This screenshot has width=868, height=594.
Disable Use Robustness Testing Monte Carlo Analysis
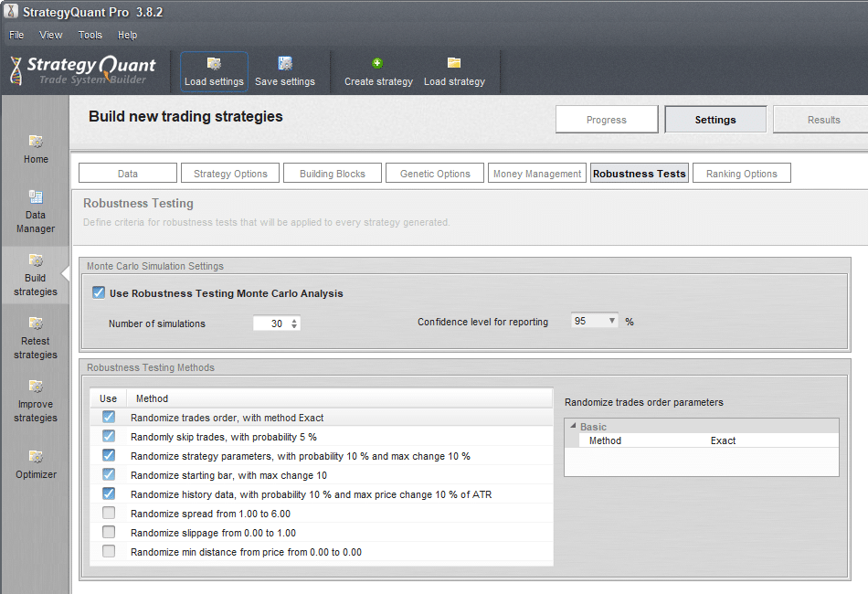click(x=99, y=292)
